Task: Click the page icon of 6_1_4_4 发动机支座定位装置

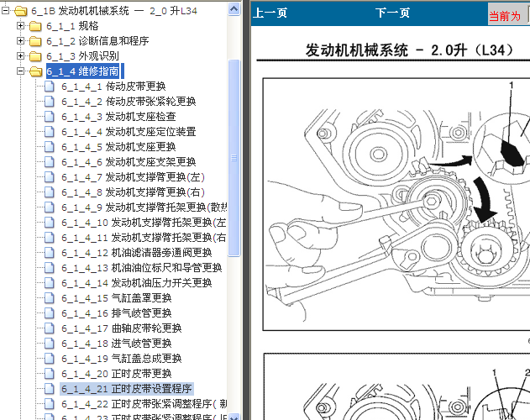Action: click(50, 132)
